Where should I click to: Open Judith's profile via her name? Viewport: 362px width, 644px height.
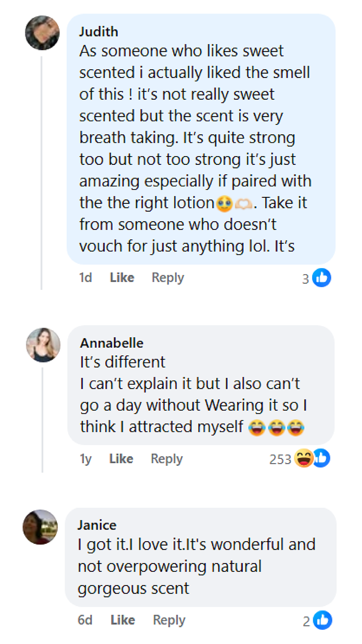coord(98,32)
